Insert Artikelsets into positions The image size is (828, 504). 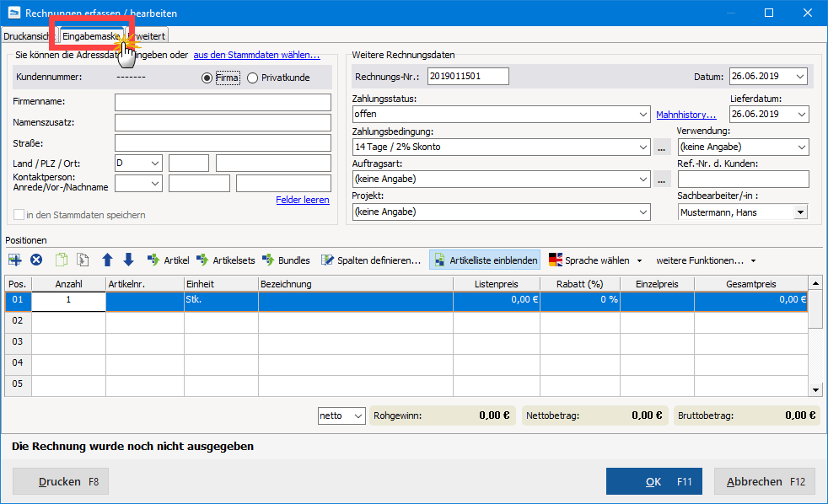tap(225, 260)
